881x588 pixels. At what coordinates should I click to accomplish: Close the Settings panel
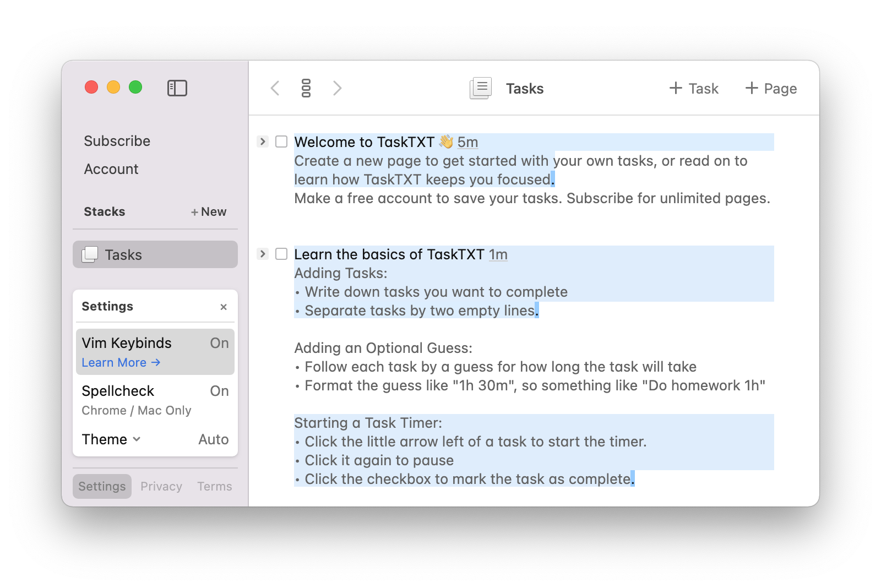click(x=224, y=307)
